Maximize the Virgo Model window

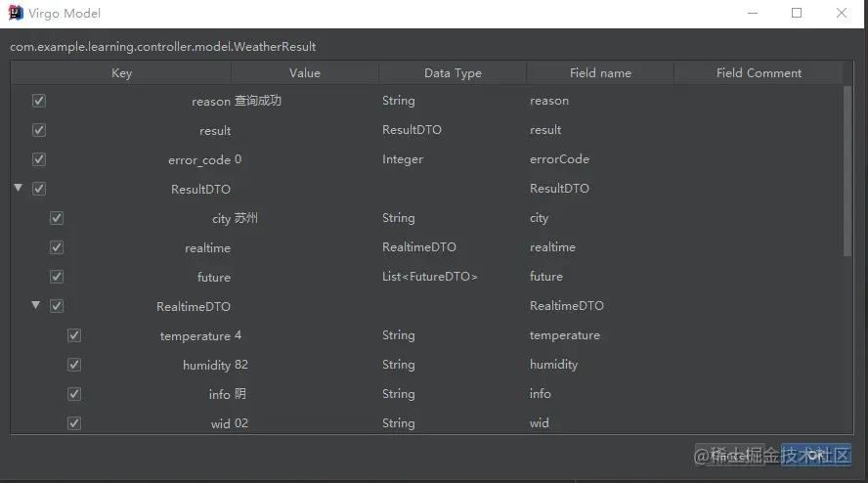coord(797,14)
